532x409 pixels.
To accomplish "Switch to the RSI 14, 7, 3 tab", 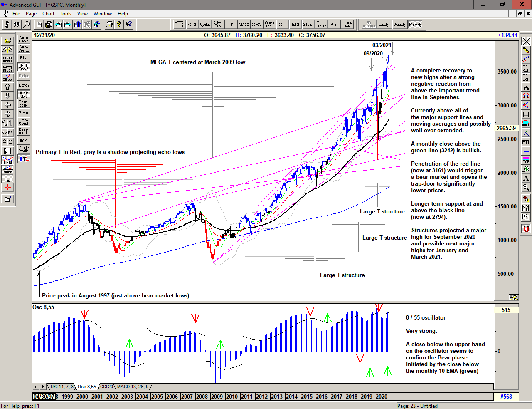I will pyautogui.click(x=62, y=387).
